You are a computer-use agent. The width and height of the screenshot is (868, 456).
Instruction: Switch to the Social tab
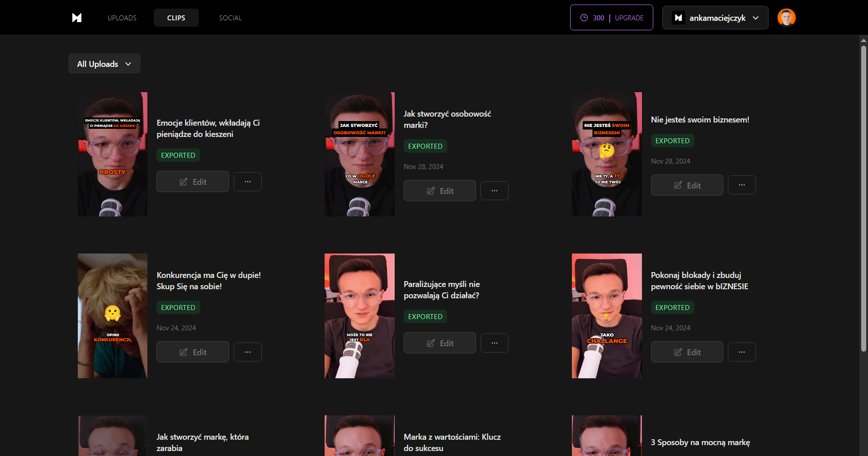coord(230,18)
